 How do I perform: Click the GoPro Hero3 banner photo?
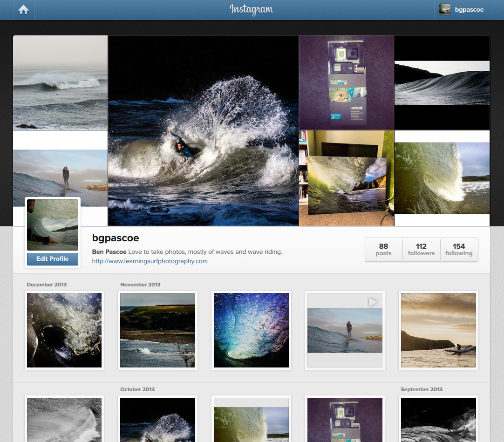[x=347, y=82]
